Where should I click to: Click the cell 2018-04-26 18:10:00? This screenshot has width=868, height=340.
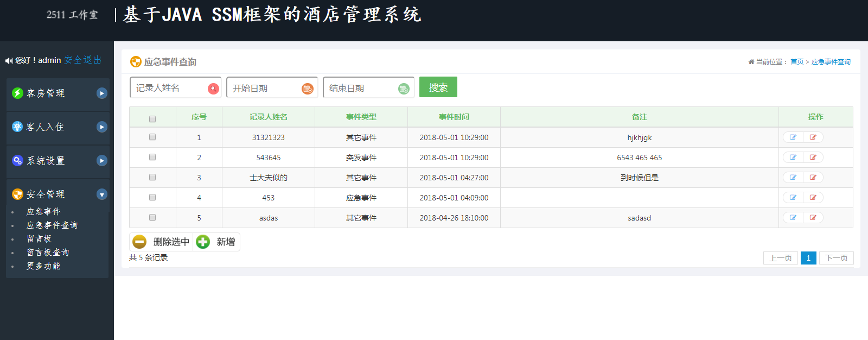coord(454,218)
